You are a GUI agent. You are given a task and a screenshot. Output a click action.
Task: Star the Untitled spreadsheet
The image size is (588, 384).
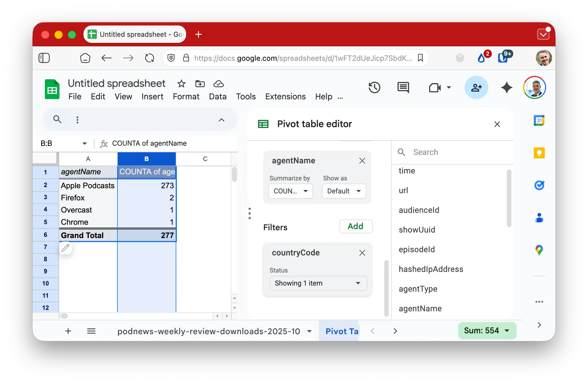[x=182, y=84]
